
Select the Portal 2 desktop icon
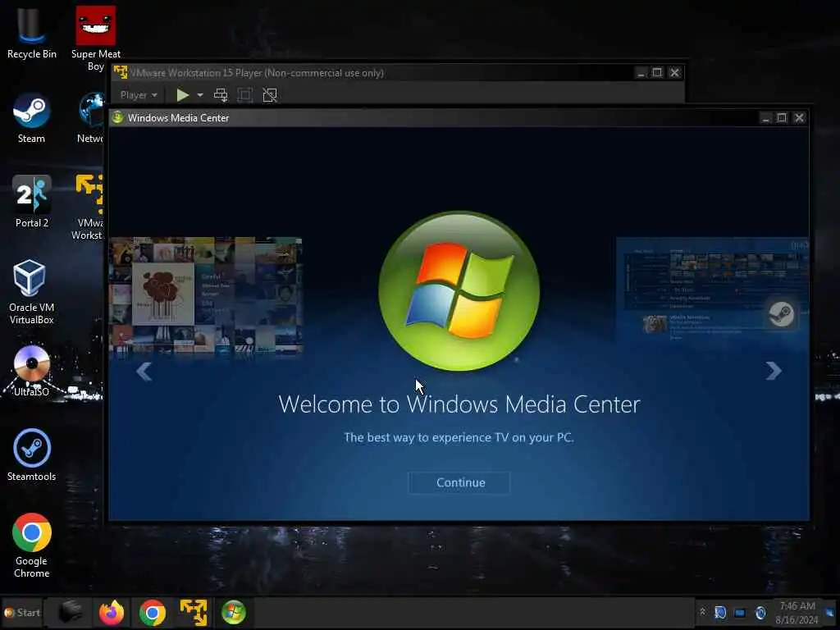[x=32, y=202]
